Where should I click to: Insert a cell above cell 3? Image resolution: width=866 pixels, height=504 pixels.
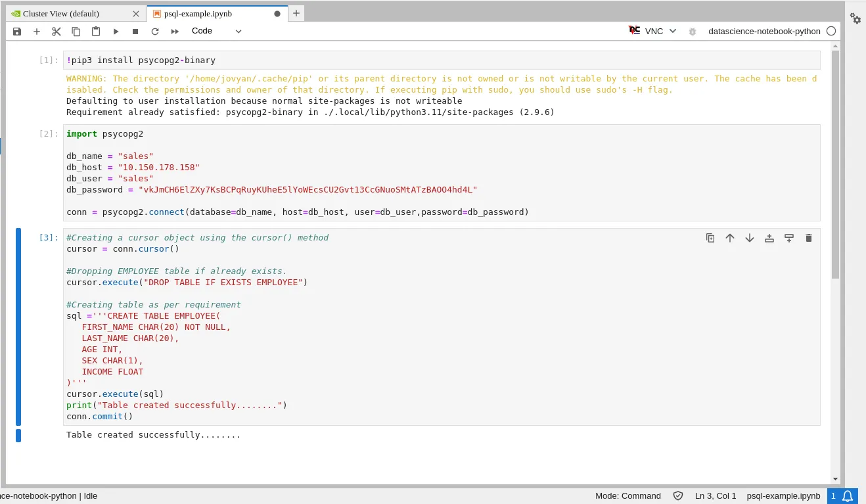tap(769, 238)
